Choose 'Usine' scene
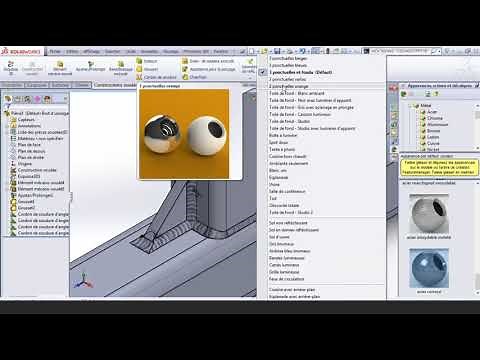Screen dimensions: 480x360 tap(274, 184)
